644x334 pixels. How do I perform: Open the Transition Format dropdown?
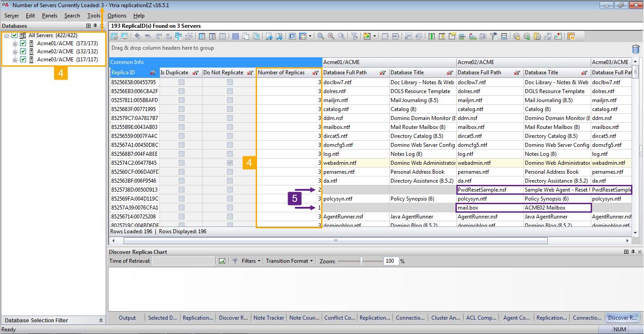tap(289, 261)
